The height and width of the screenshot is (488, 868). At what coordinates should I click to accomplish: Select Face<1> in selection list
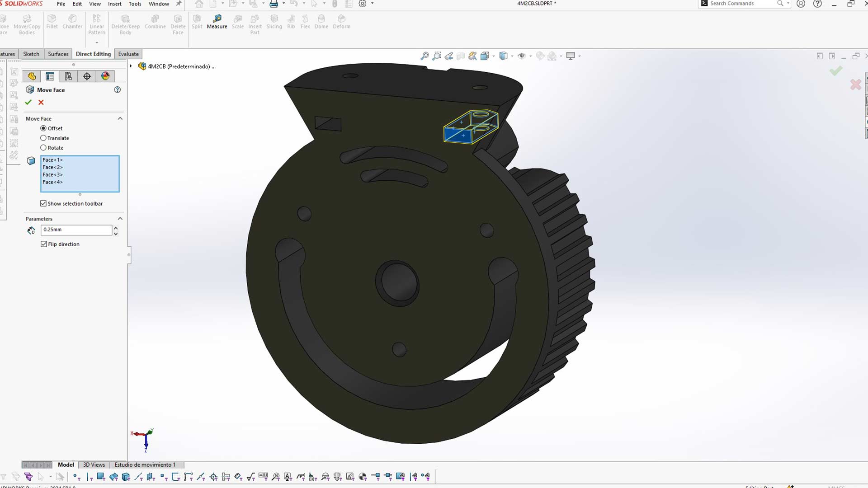52,160
